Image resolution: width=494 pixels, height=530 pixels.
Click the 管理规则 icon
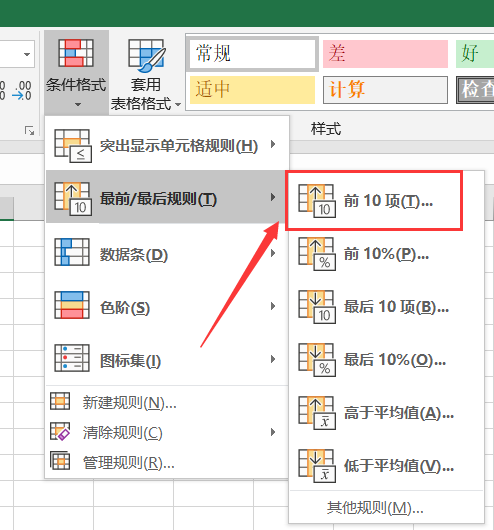[60, 461]
